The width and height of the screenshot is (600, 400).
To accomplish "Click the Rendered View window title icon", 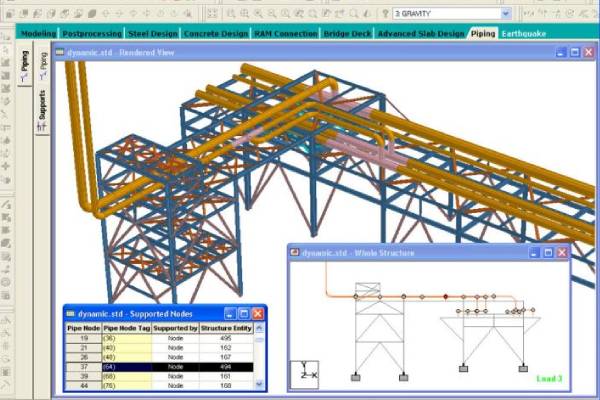I will (x=59, y=52).
